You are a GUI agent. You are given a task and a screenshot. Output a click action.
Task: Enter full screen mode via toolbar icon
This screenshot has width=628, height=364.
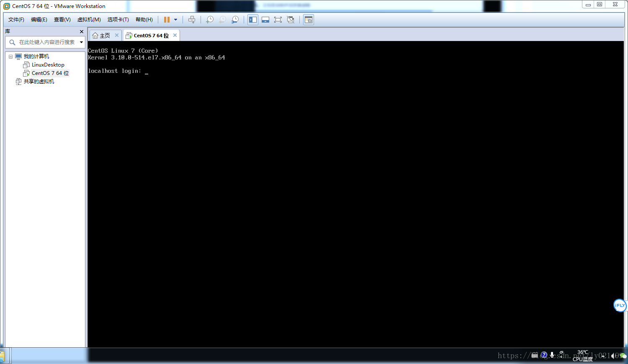(x=278, y=20)
